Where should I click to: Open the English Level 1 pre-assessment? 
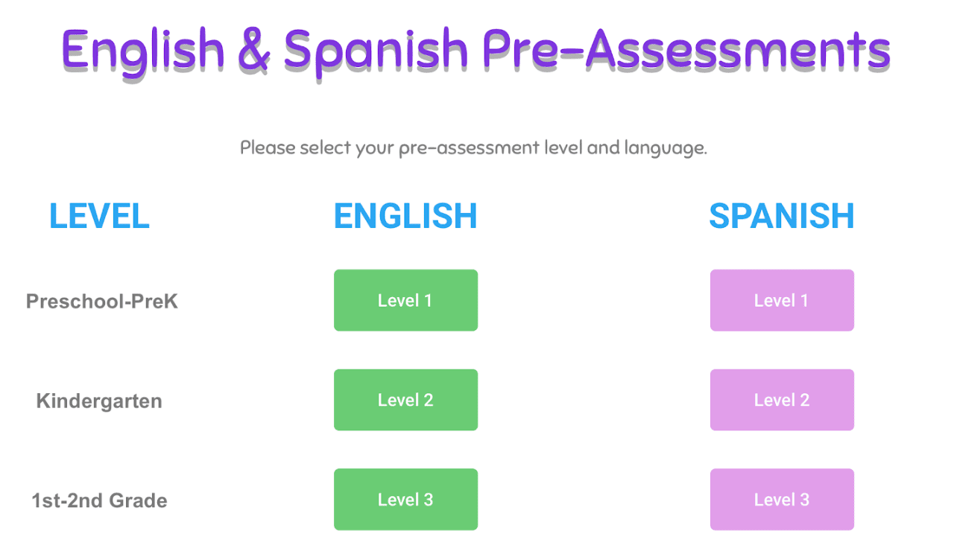coord(405,300)
